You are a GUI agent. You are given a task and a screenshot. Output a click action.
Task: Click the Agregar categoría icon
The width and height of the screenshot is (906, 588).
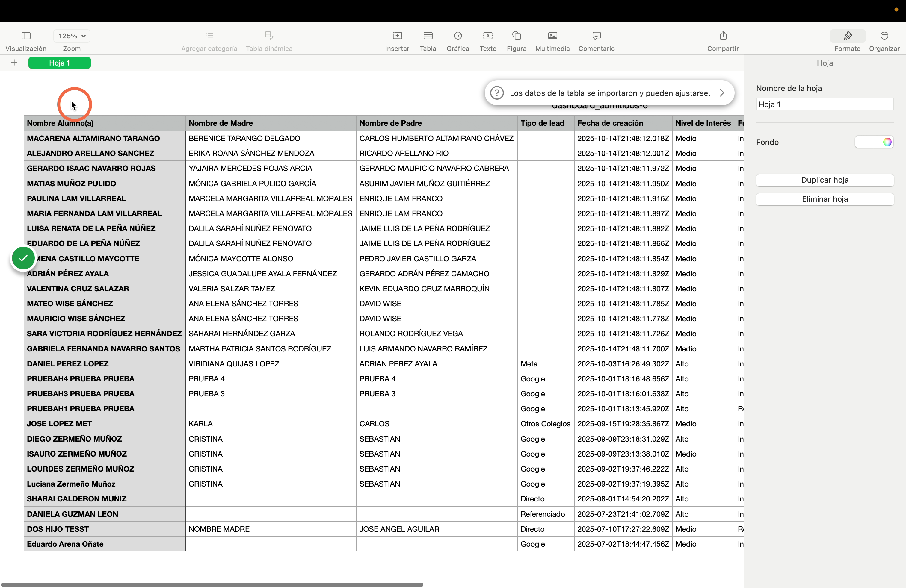tap(209, 36)
